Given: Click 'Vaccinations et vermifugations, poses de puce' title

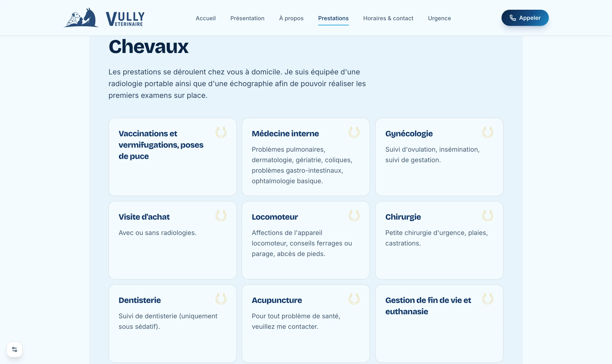Looking at the screenshot, I should [161, 145].
